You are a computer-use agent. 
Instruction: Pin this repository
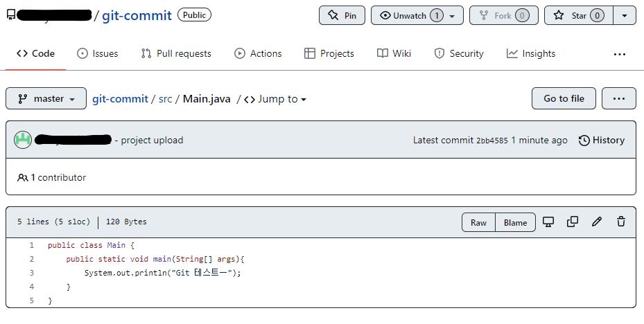(342, 16)
